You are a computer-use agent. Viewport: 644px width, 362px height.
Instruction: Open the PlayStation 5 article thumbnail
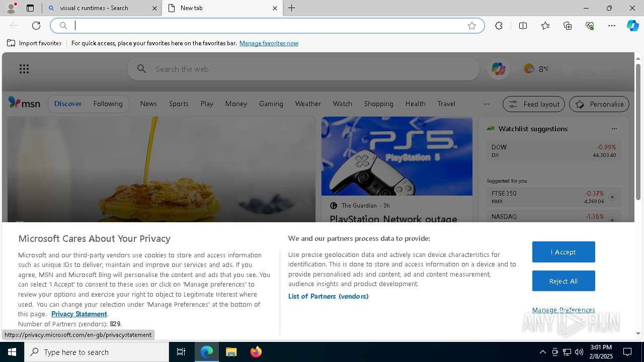click(397, 156)
